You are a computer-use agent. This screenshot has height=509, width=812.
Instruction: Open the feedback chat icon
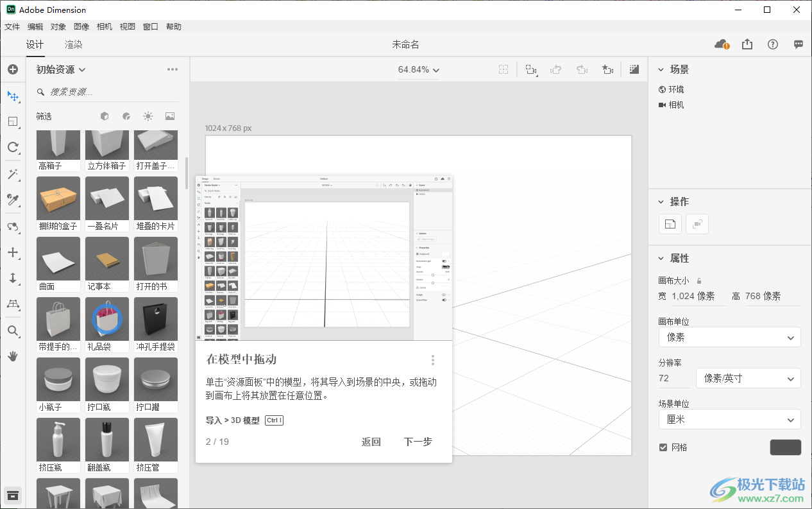click(799, 44)
